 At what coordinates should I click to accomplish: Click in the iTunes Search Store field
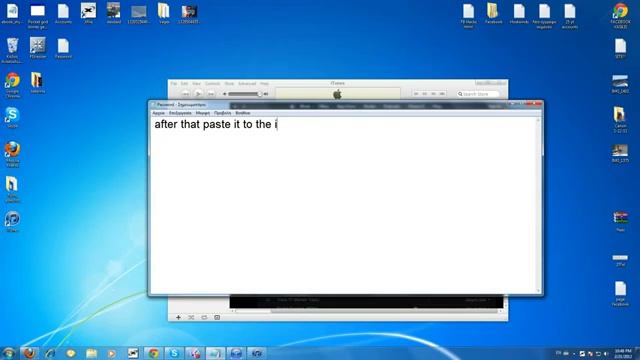[x=478, y=94]
